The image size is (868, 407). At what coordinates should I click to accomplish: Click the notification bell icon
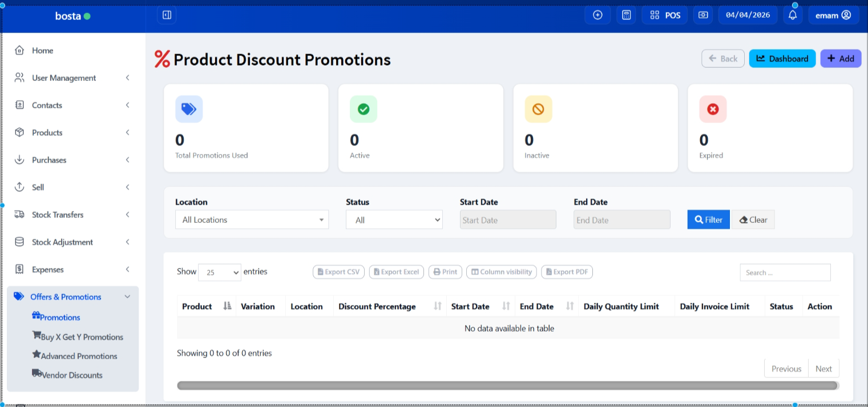(x=792, y=15)
